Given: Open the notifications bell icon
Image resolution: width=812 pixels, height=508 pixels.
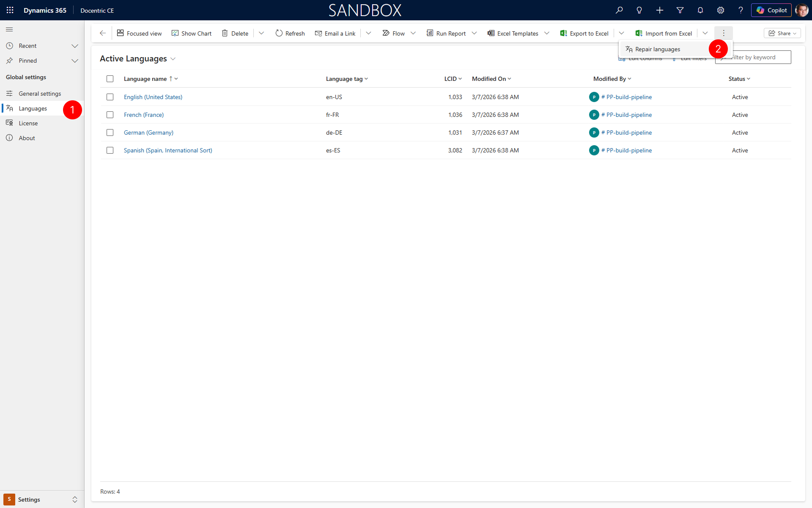Looking at the screenshot, I should (700, 10).
